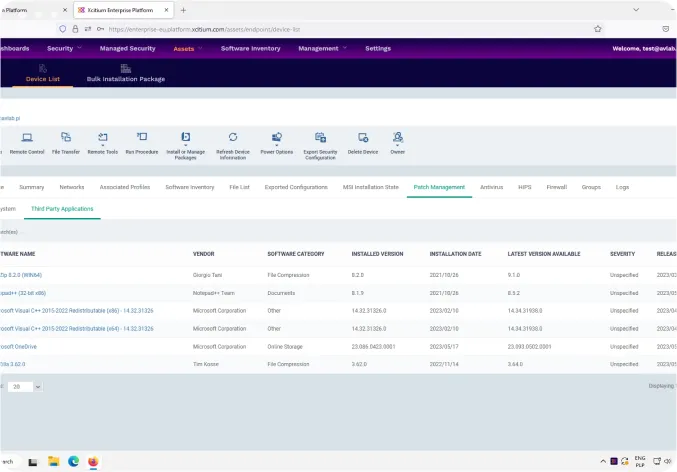Switch to the Antivirus tab

click(491, 187)
